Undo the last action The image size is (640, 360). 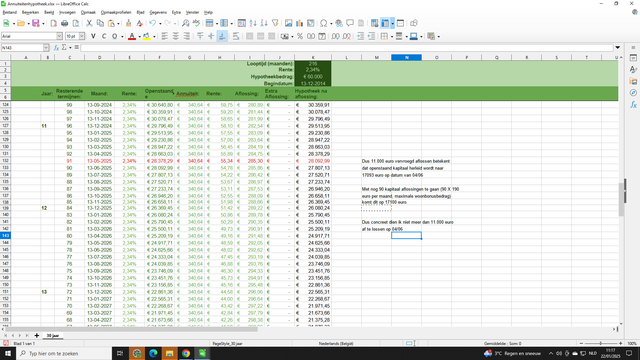153,23
